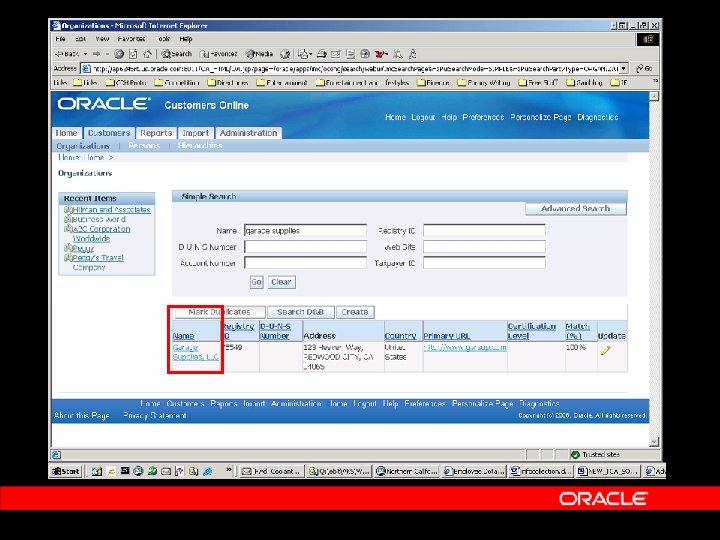Switch to the Administration tab
Image resolution: width=720 pixels, height=540 pixels.
tap(248, 133)
